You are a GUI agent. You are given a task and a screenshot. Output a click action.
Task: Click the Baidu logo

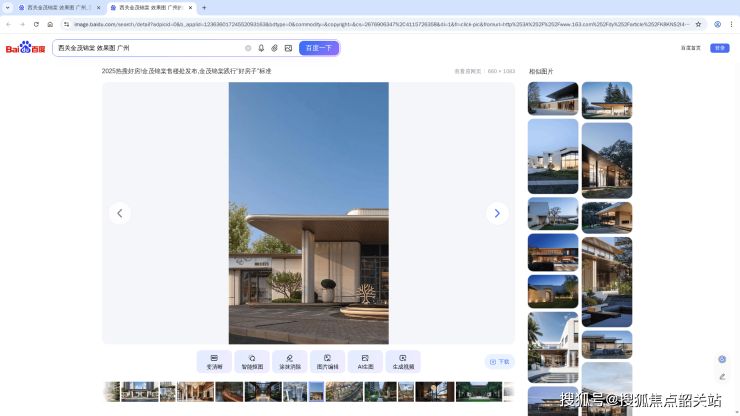coord(25,48)
